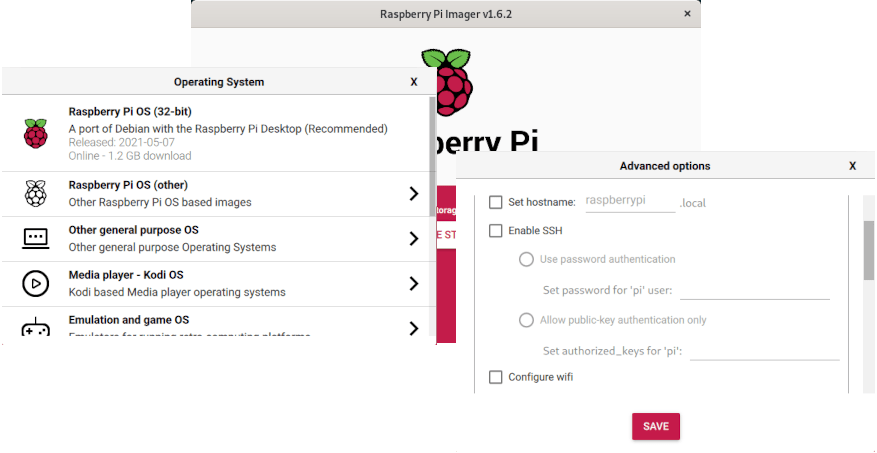
Task: Close the Raspberry Pi Imager window
Action: [687, 14]
